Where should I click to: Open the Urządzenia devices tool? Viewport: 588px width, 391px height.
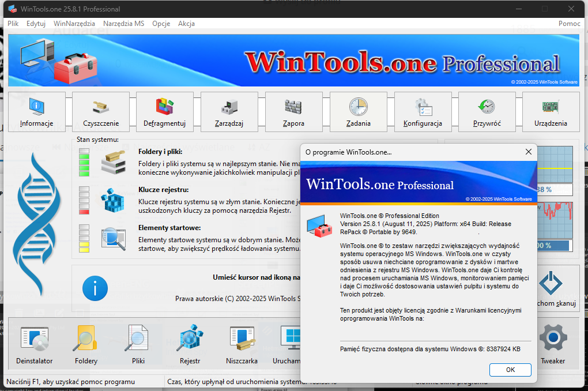point(551,112)
